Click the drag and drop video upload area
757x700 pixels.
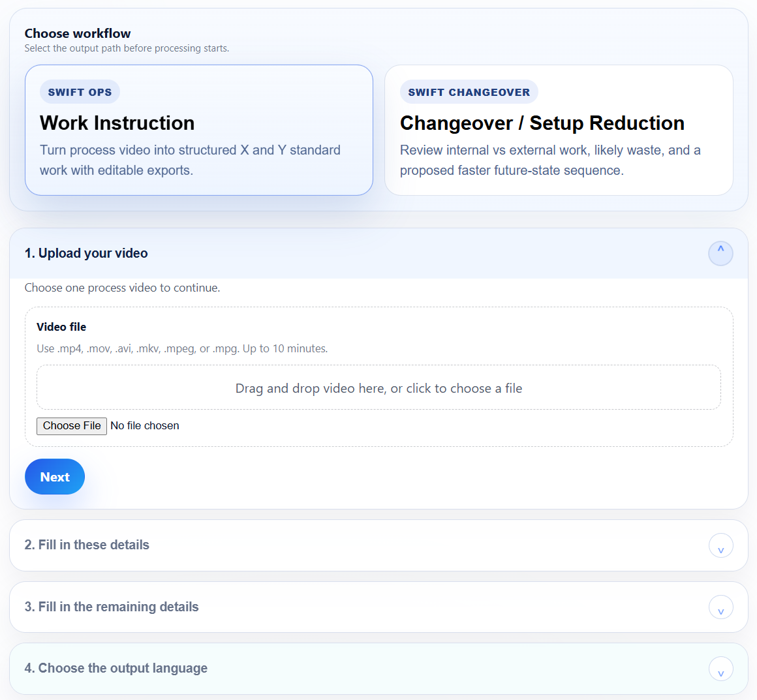coord(379,388)
